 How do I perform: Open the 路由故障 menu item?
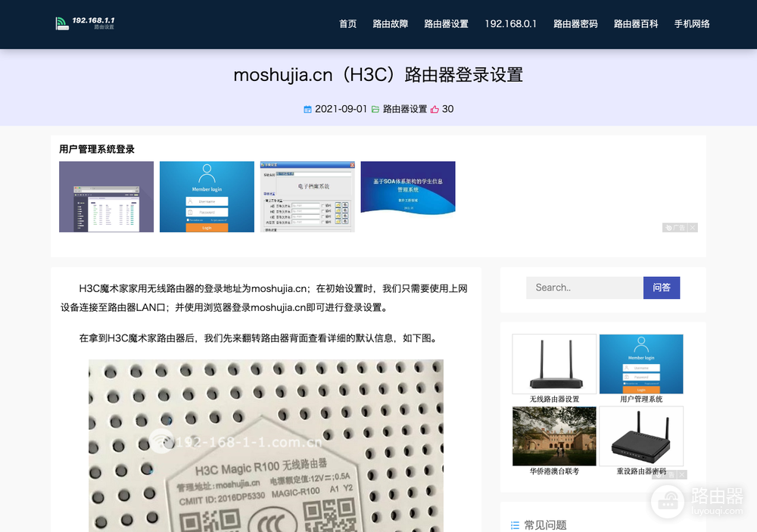click(x=390, y=24)
